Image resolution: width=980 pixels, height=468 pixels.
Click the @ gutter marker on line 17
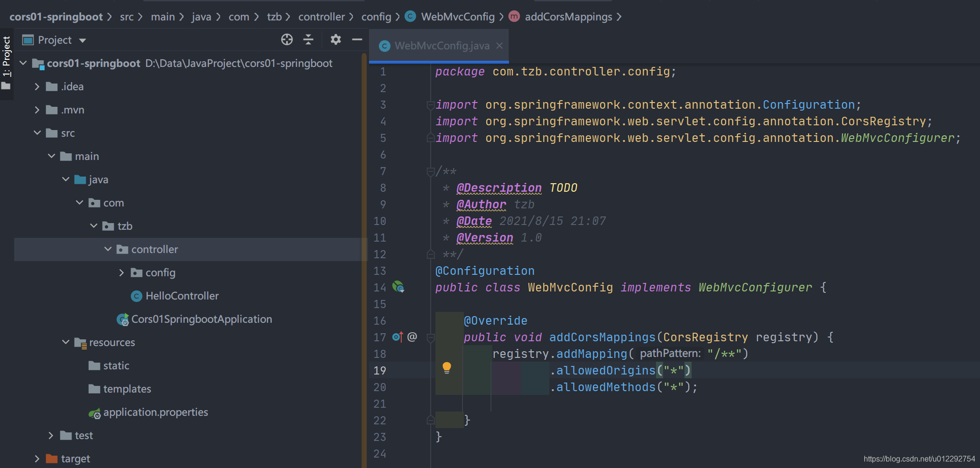click(x=412, y=337)
